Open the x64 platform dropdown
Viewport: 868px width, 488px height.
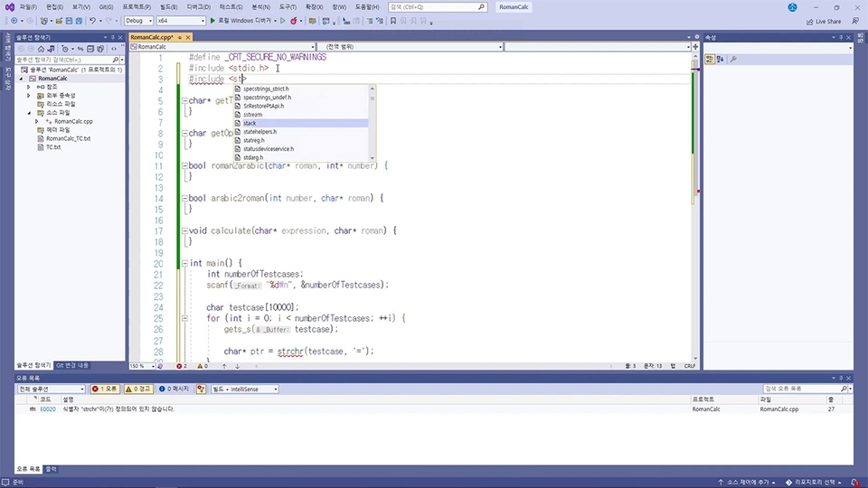click(181, 21)
